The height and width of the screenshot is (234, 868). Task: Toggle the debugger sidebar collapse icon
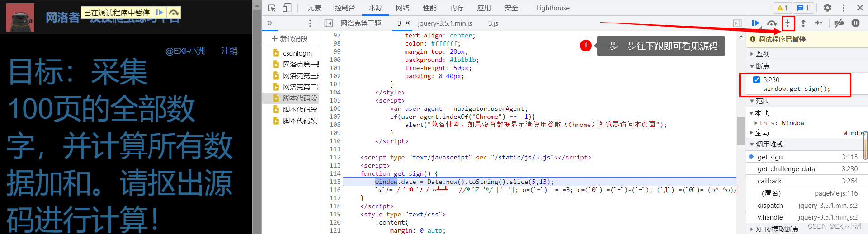pyautogui.click(x=737, y=23)
